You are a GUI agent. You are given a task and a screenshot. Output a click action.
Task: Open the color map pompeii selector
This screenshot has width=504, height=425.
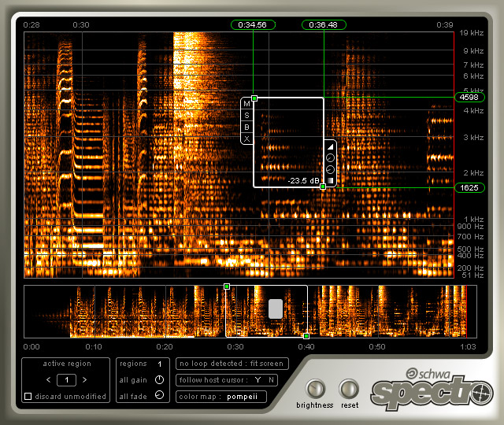point(241,396)
